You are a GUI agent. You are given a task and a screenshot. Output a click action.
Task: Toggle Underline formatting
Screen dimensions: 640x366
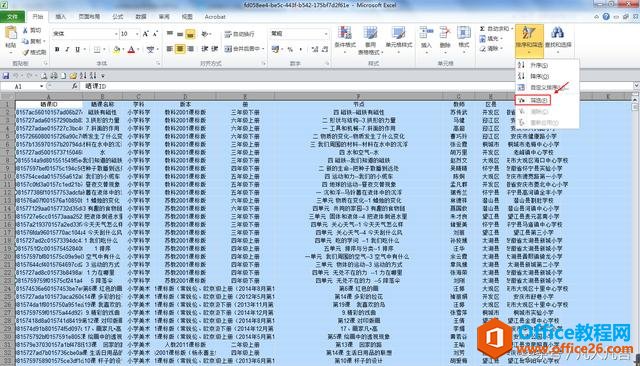(77, 49)
